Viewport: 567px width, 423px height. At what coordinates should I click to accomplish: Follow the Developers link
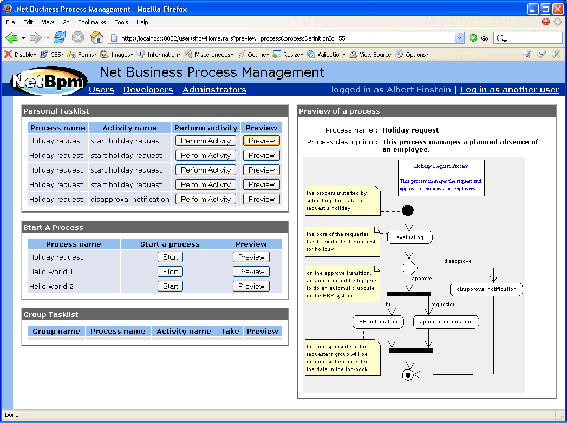(x=148, y=90)
